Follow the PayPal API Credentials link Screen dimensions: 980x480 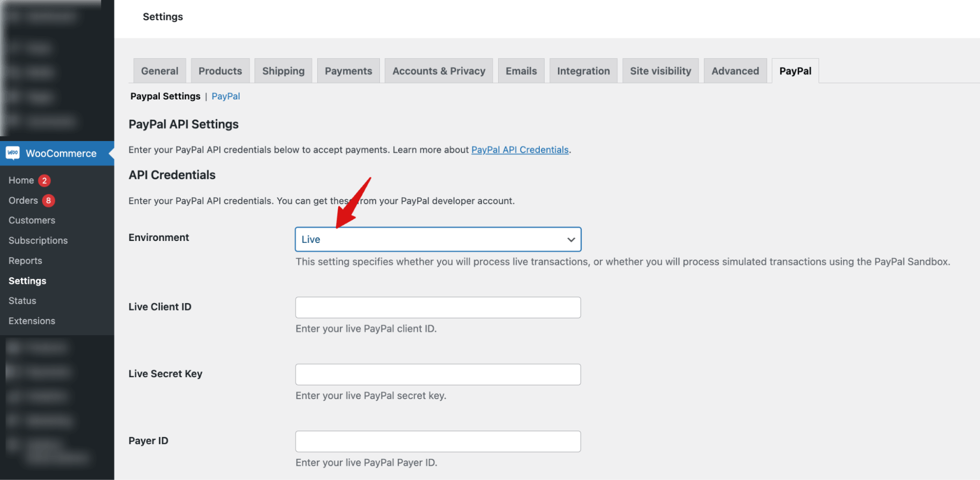tap(520, 150)
